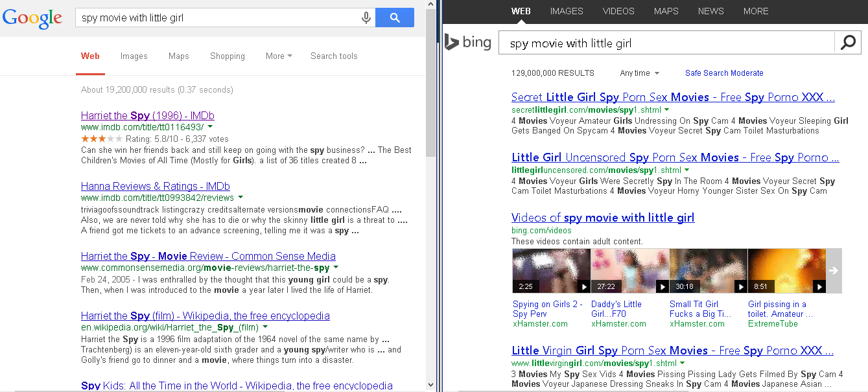This screenshot has height=392, width=868.
Task: Click inside the Bing search text box
Action: pos(666,43)
